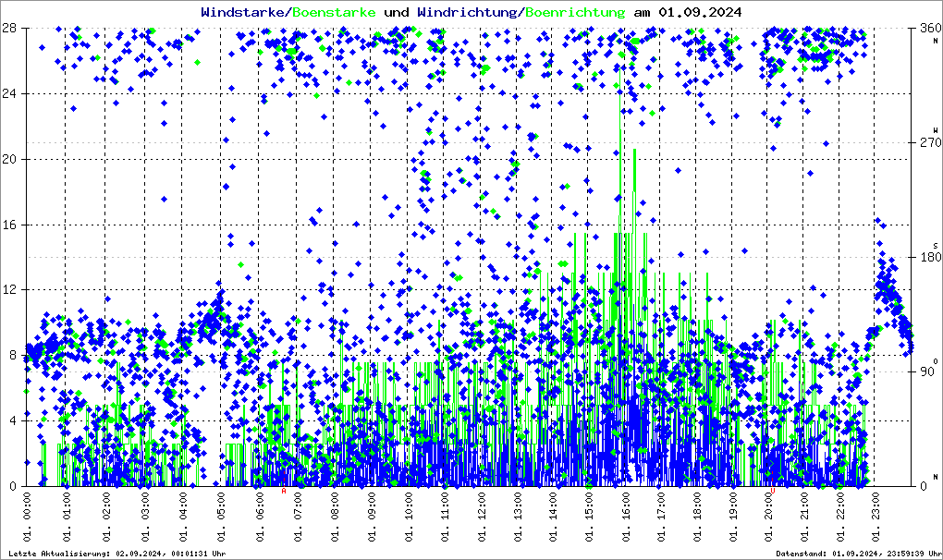The width and height of the screenshot is (943, 560).
Task: Click the red 'A' sunrise marker
Action: tap(284, 491)
